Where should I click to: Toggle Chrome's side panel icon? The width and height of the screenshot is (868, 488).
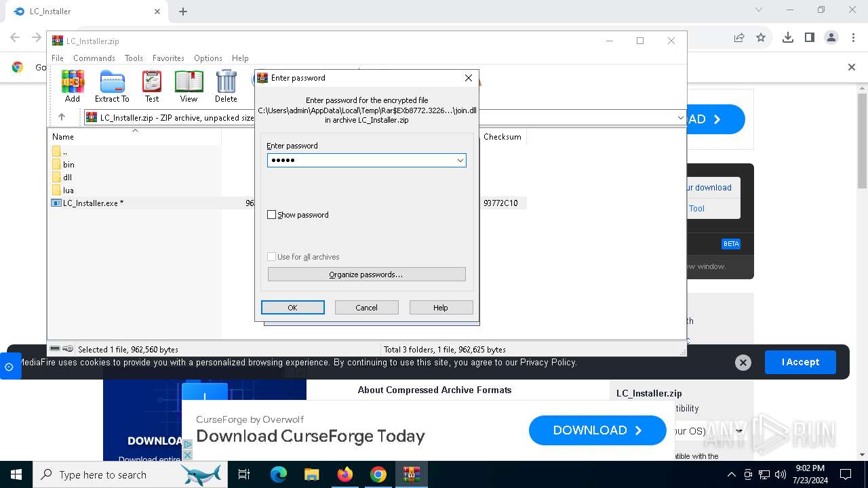[810, 38]
